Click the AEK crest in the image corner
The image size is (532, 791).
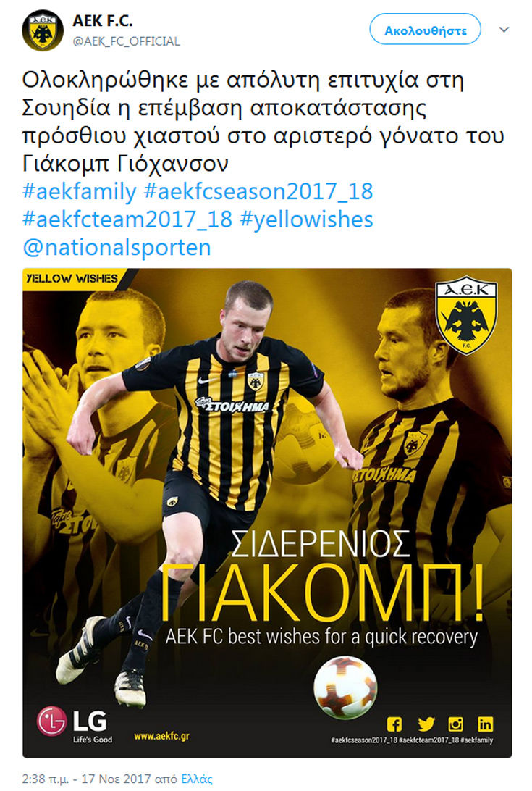[x=466, y=315]
